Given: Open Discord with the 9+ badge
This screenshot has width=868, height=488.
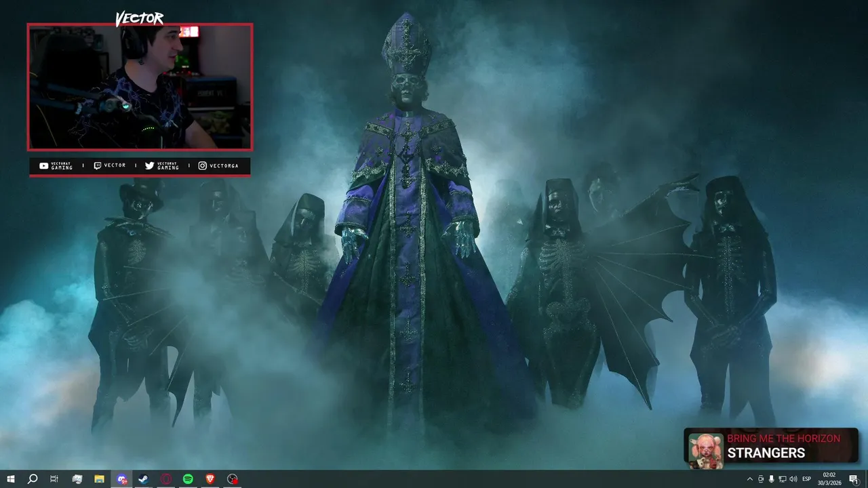Looking at the screenshot, I should click(121, 479).
